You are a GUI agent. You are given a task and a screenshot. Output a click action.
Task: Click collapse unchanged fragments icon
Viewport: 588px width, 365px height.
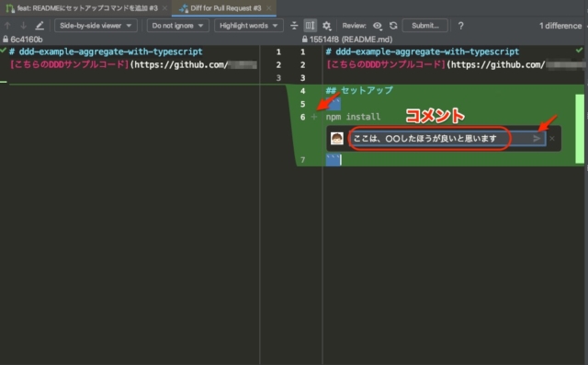294,26
